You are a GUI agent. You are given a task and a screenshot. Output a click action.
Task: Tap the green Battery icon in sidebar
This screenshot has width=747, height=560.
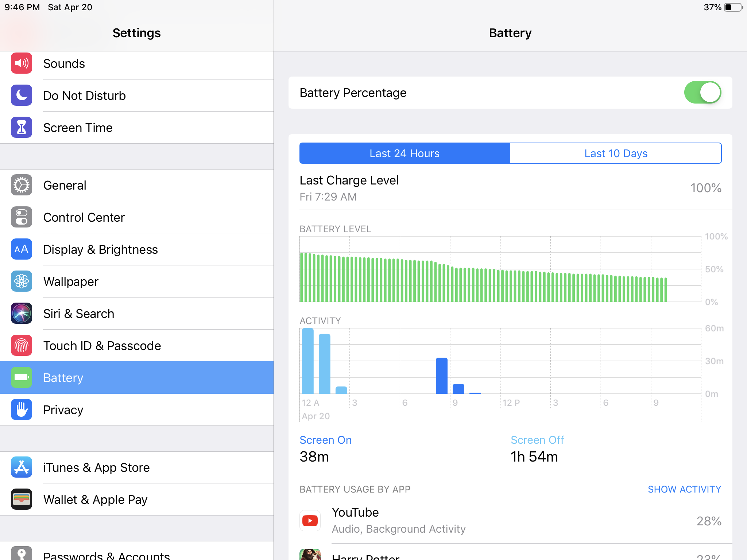22,378
